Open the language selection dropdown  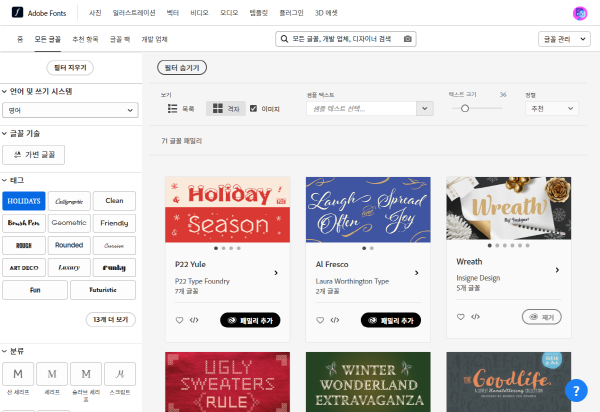tap(70, 110)
